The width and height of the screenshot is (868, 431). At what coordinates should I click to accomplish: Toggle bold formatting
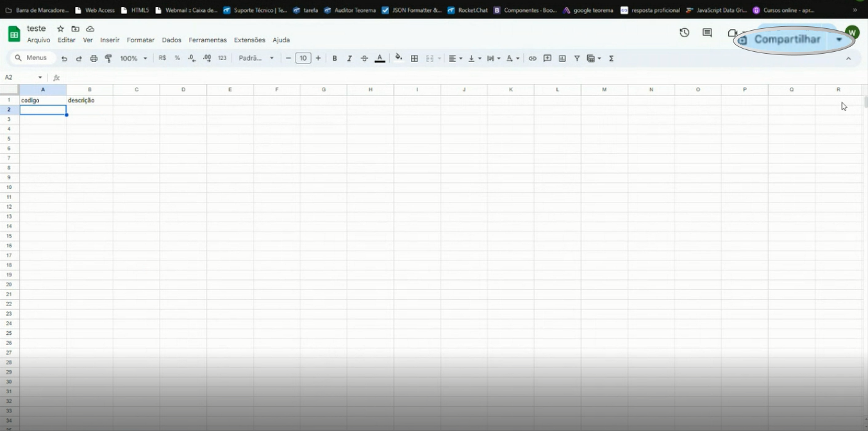pyautogui.click(x=335, y=58)
